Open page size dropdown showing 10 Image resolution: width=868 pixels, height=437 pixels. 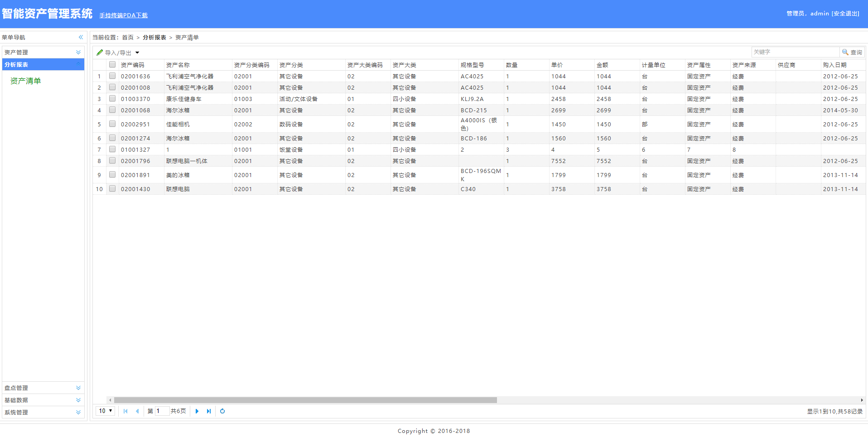(x=105, y=411)
